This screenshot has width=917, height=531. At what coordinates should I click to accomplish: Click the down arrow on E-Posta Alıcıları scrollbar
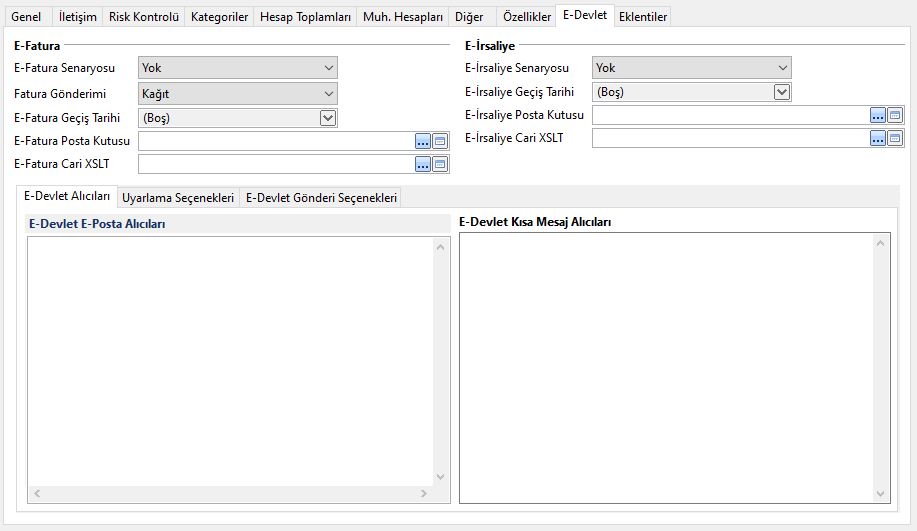tap(442, 477)
